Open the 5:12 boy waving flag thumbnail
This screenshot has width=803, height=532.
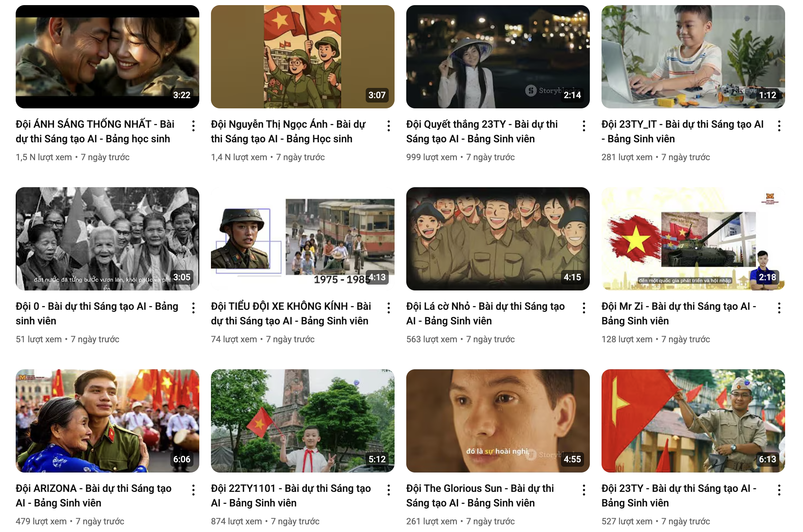pyautogui.click(x=303, y=421)
